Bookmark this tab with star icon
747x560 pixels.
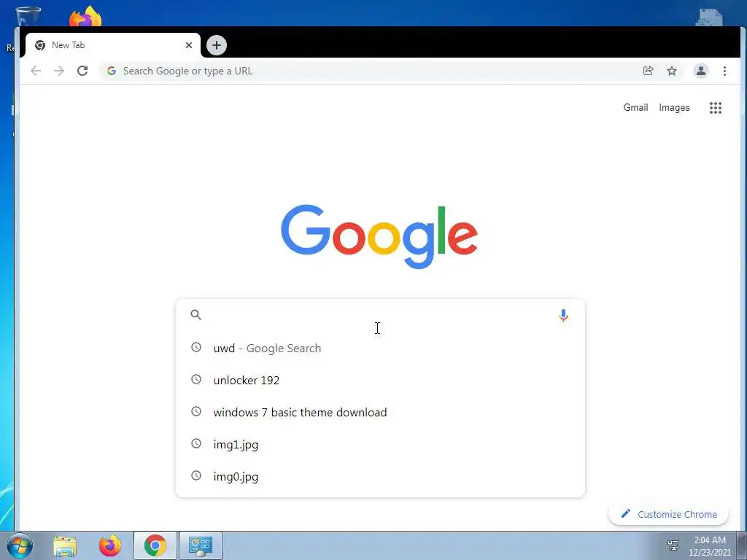(x=672, y=71)
